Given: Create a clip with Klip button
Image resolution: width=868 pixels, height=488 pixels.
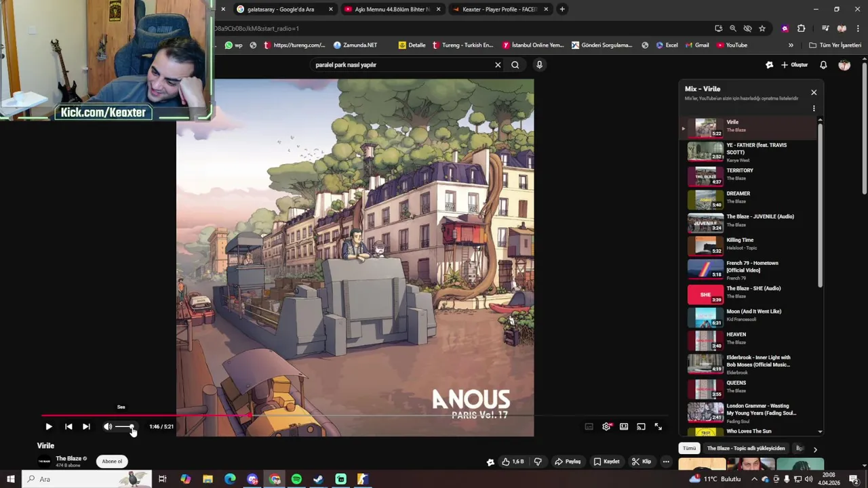Looking at the screenshot, I should (x=642, y=462).
